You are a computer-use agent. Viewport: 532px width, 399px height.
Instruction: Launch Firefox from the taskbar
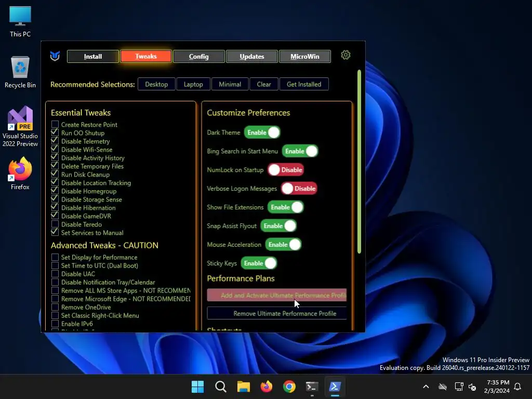(267, 387)
